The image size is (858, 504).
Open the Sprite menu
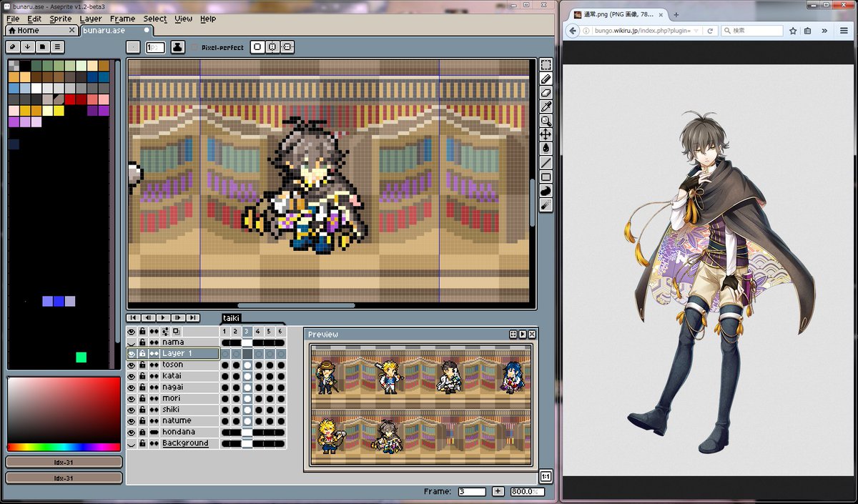click(61, 19)
